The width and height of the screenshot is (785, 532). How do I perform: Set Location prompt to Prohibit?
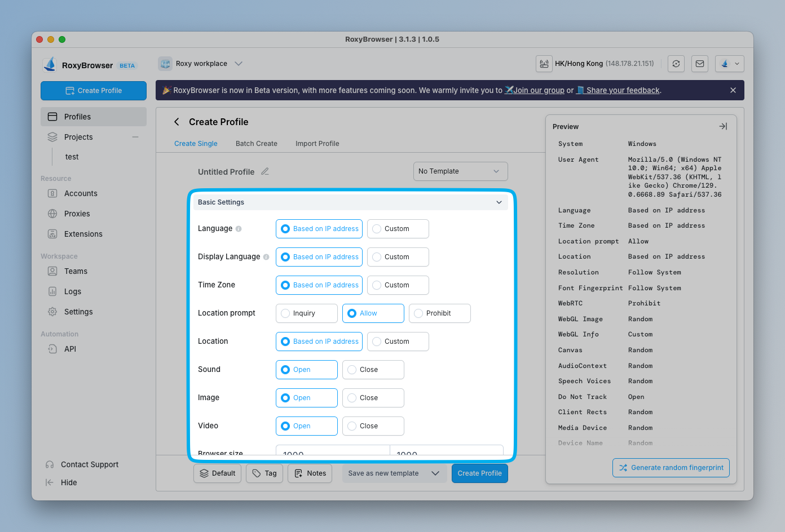pyautogui.click(x=440, y=313)
